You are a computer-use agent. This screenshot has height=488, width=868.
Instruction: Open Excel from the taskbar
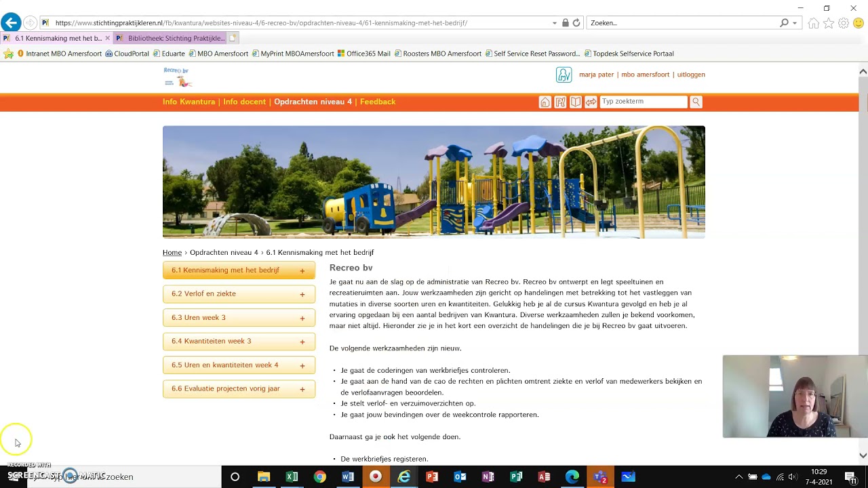coord(292,476)
